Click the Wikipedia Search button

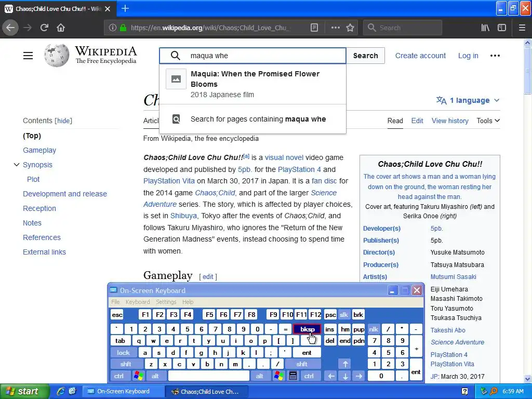(x=365, y=56)
